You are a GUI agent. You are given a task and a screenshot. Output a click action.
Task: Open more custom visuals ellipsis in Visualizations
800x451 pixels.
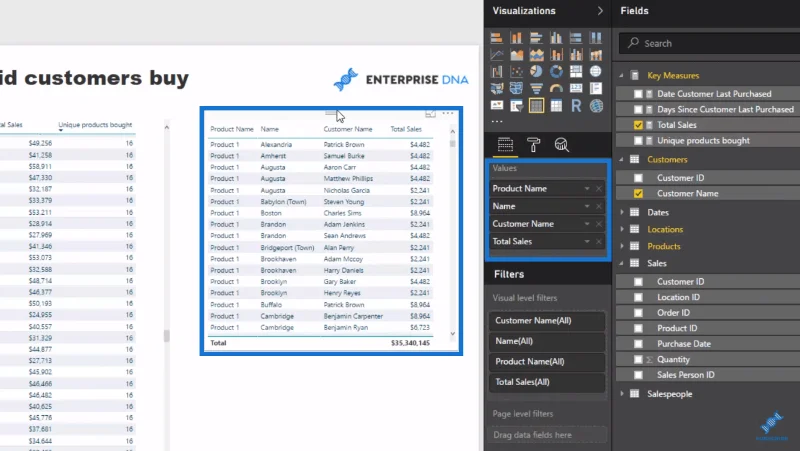[496, 121]
